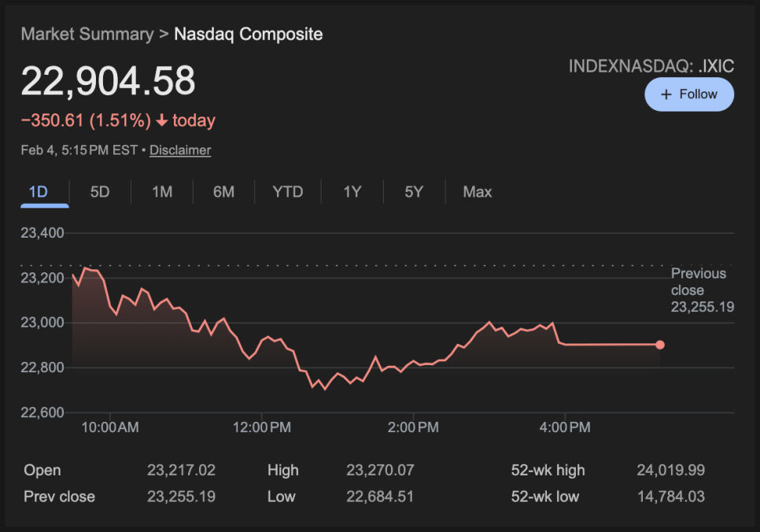Select the YTD range tab
The image size is (760, 532).
point(287,192)
